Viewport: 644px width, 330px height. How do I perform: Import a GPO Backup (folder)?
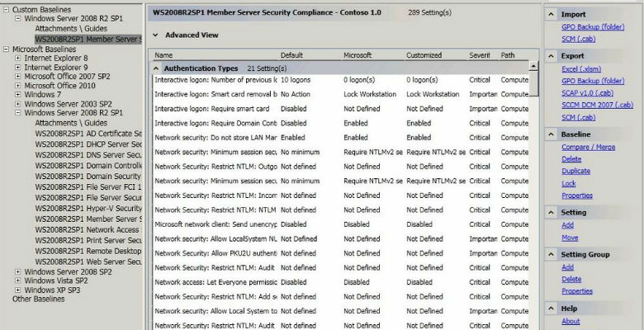pyautogui.click(x=593, y=27)
